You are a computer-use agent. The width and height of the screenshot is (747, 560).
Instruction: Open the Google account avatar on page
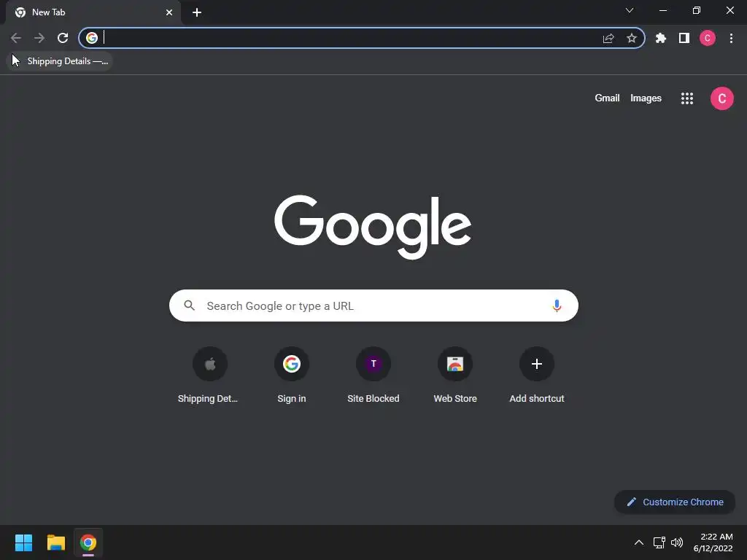tap(722, 98)
